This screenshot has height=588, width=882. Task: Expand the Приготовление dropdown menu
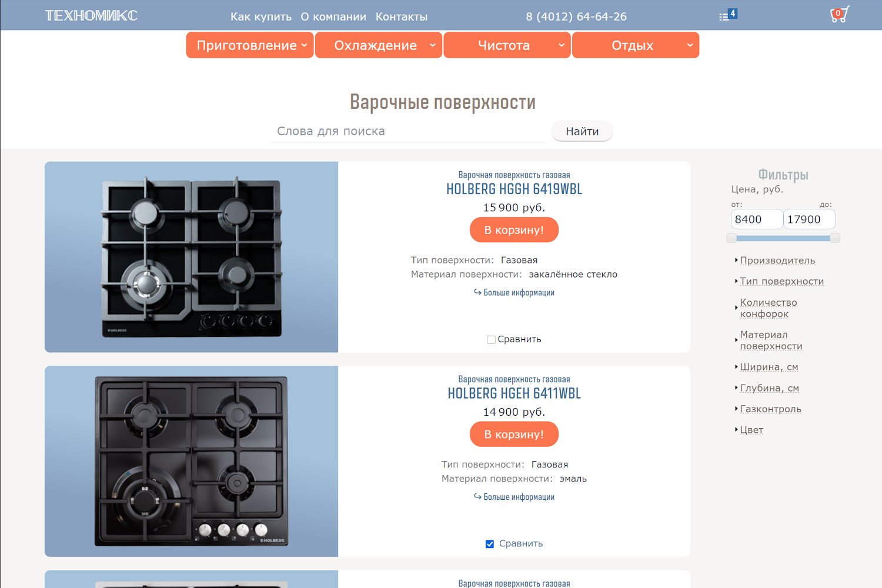250,45
